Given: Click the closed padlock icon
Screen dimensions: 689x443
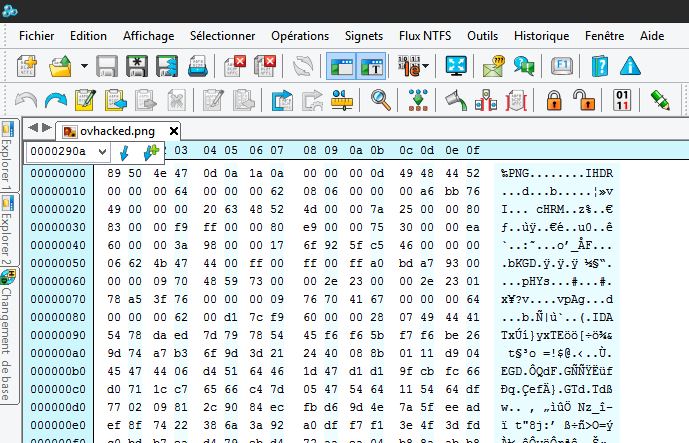Looking at the screenshot, I should [x=554, y=100].
